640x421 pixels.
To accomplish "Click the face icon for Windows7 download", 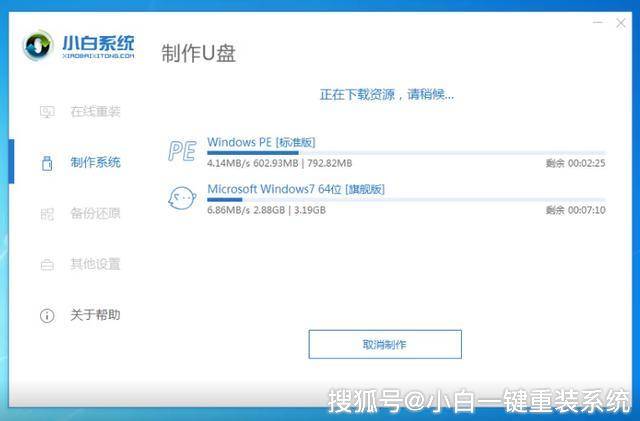I will [182, 198].
